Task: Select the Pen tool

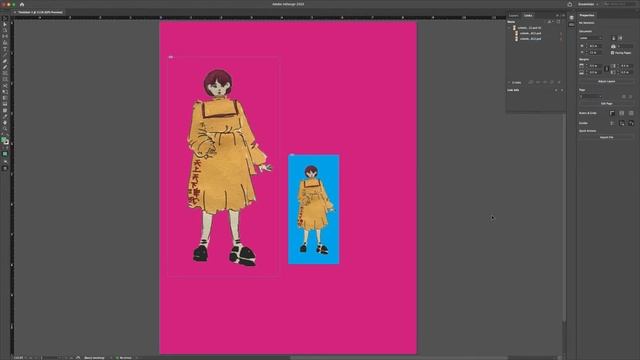Action: [x=5, y=61]
